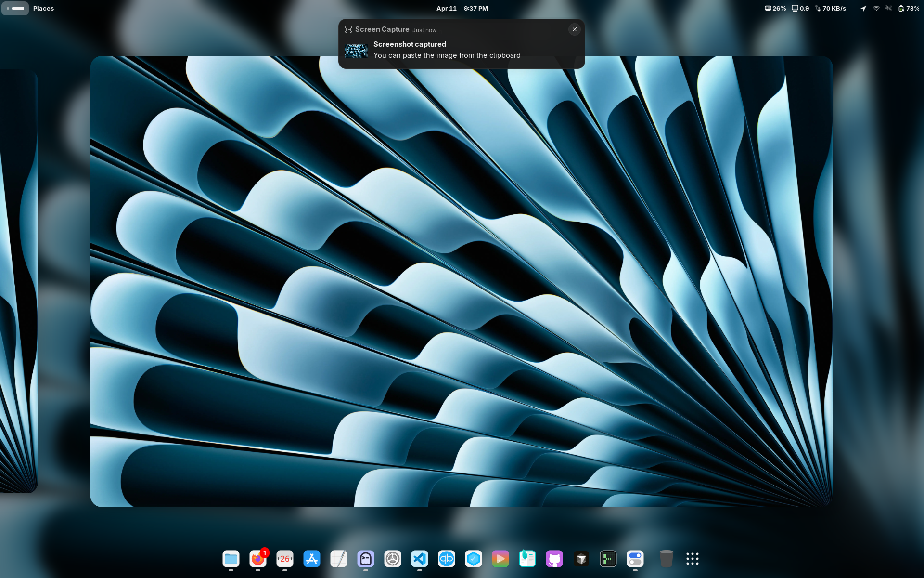Launch Visual Studio Code from the dock
924x578 pixels.
pos(420,559)
